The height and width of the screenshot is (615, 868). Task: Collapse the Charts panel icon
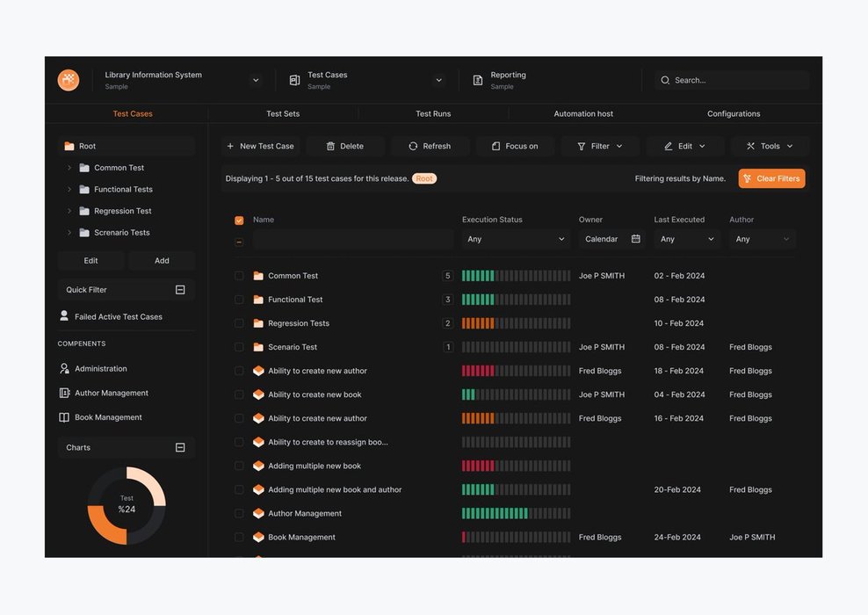(x=180, y=448)
